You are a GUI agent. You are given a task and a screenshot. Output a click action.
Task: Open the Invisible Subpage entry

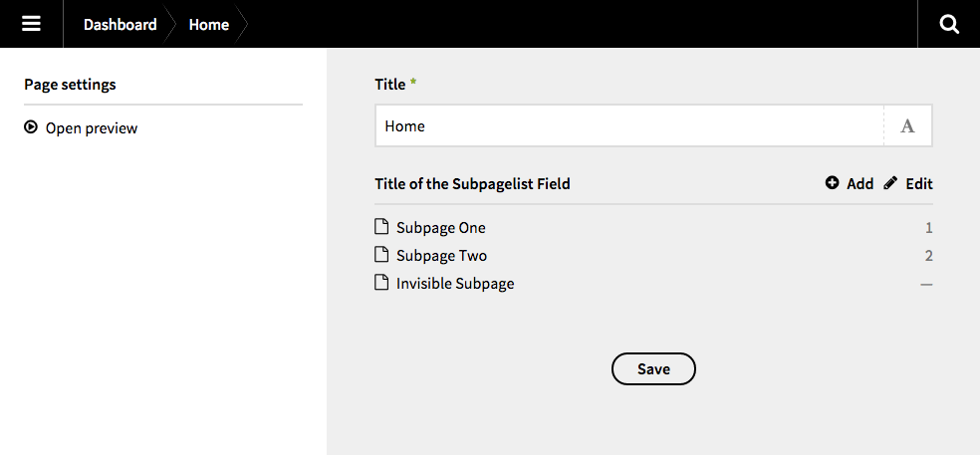pos(455,284)
